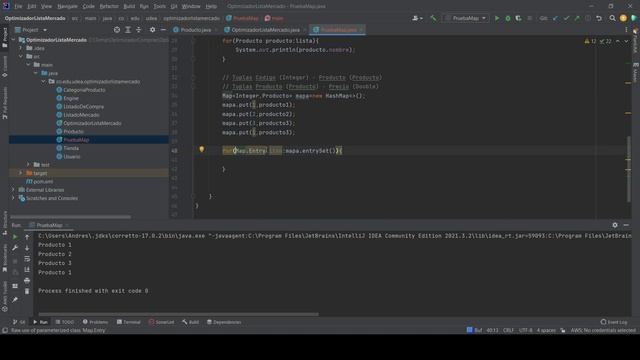Open run configuration wrench in Run panel
The width and height of the screenshot is (640, 360).
tap(15, 247)
